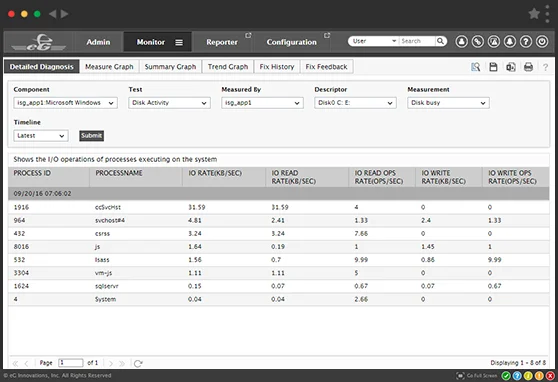Switch to the Trend Graph tab
The height and width of the screenshot is (382, 558).
click(x=228, y=67)
